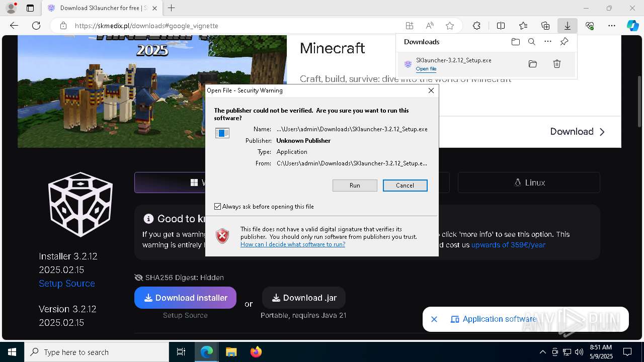Open a new browser tab
Viewport: 644px width, 362px height.
(x=172, y=8)
